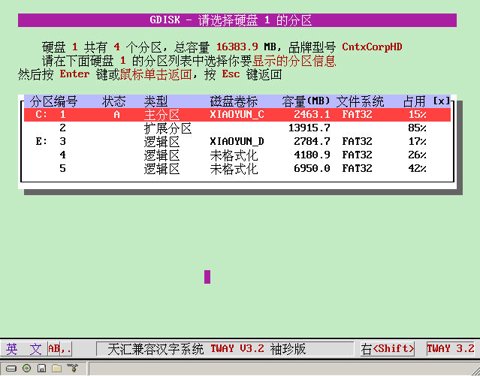Click the floppy disk icon in status bar
Screen dimensions: 480x376
point(42,368)
